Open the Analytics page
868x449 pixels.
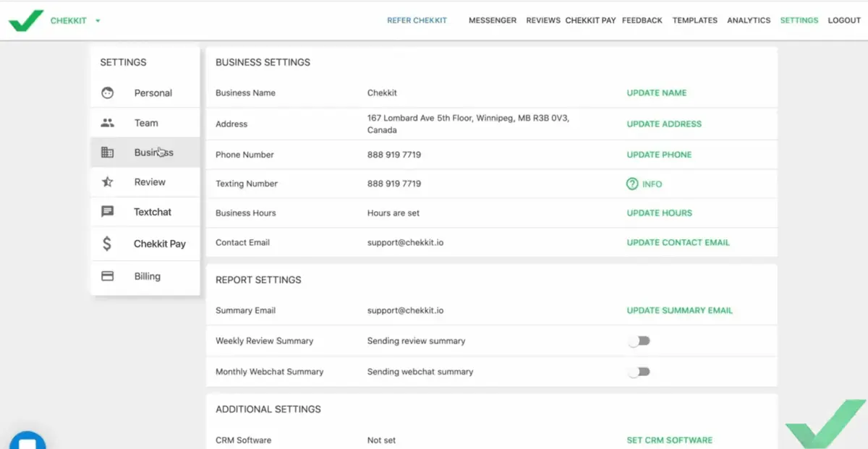[x=749, y=20]
